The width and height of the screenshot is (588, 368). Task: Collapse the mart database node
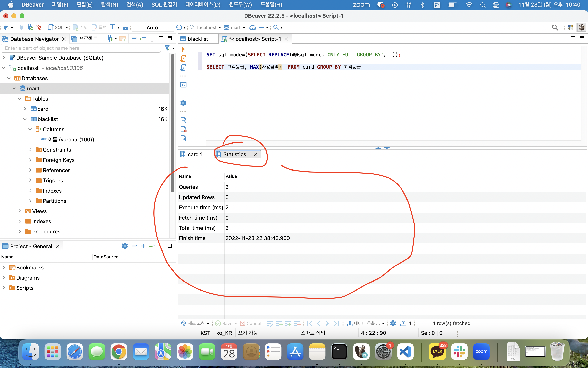[14, 88]
